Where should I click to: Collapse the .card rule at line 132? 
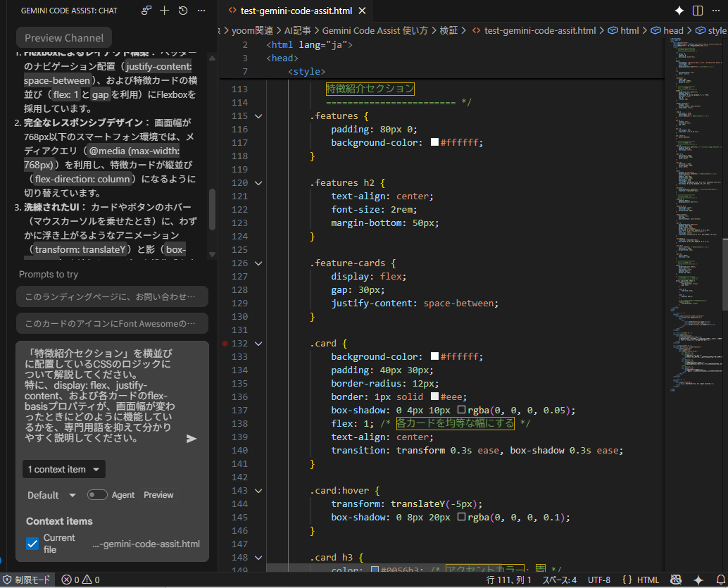click(x=258, y=344)
